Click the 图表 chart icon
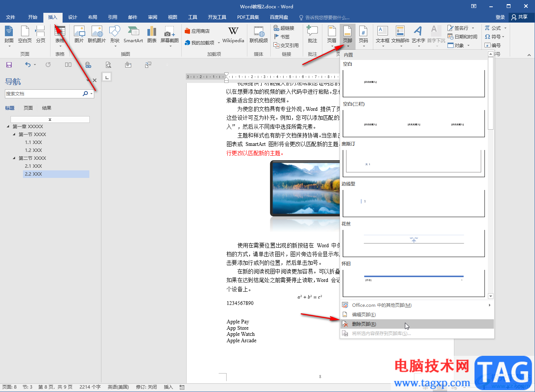This screenshot has height=392, width=535. click(x=152, y=34)
